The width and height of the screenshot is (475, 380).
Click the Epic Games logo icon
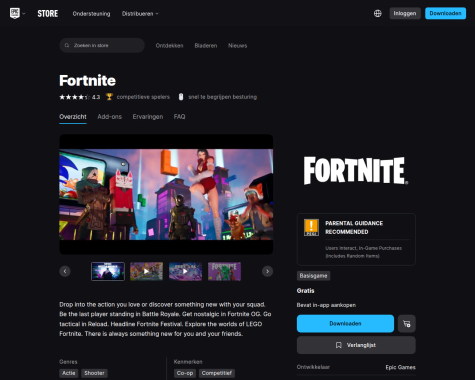click(x=15, y=13)
